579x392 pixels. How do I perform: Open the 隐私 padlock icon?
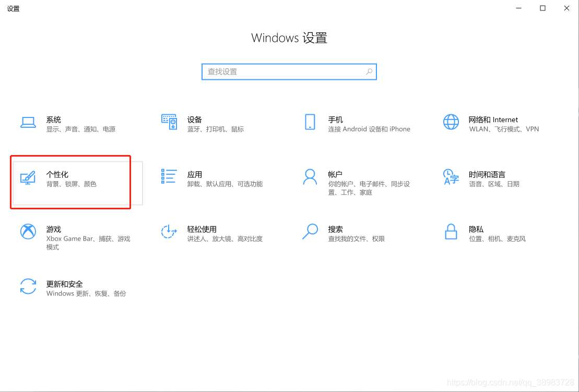coord(451,231)
